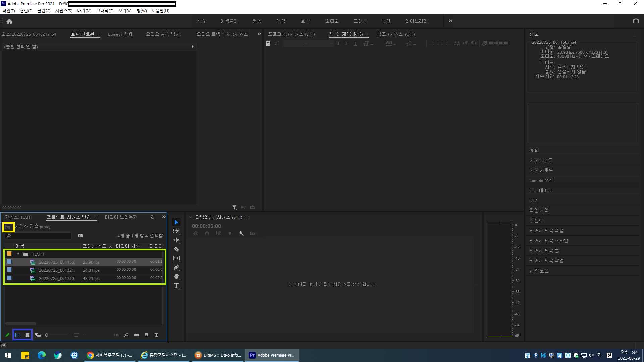Toggle the project read-only pencil icon
Image resolution: width=644 pixels, height=362 pixels.
click(x=7, y=335)
